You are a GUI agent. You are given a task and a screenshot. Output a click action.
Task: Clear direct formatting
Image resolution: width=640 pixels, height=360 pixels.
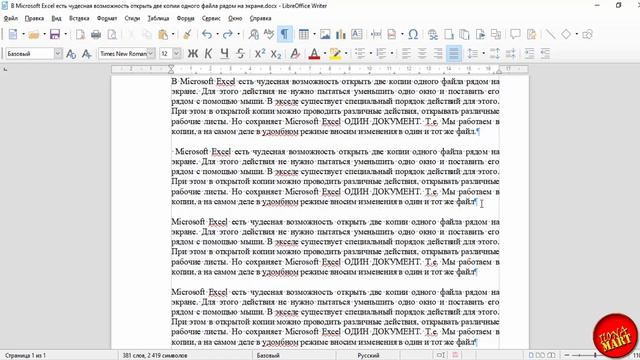295,53
